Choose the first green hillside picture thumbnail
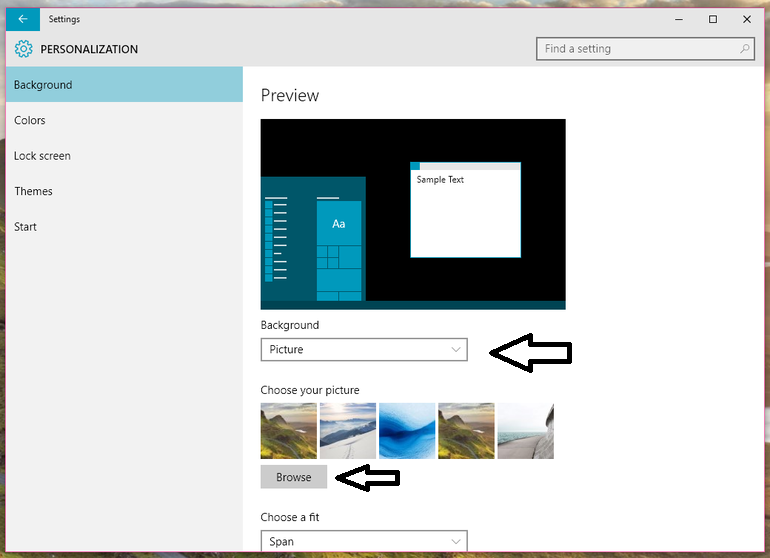770x558 pixels. 289,431
